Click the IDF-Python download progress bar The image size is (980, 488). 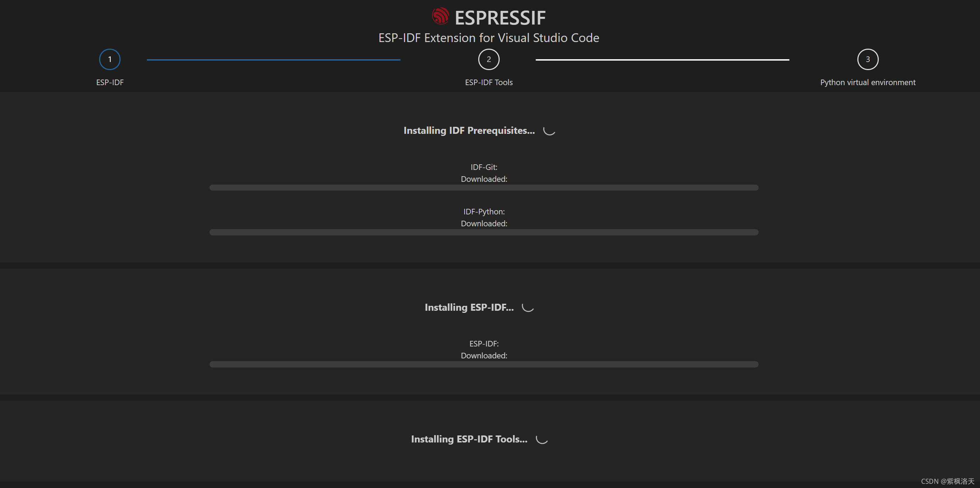pyautogui.click(x=484, y=232)
